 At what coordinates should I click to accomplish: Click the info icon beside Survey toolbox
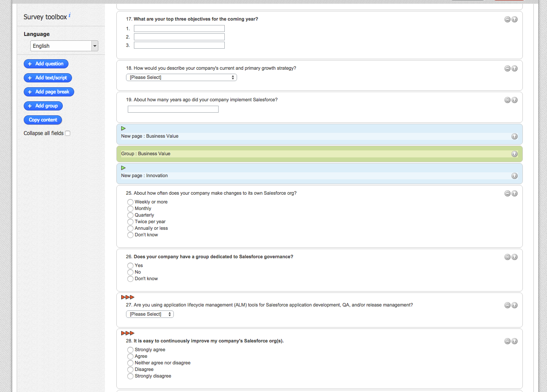pos(70,15)
